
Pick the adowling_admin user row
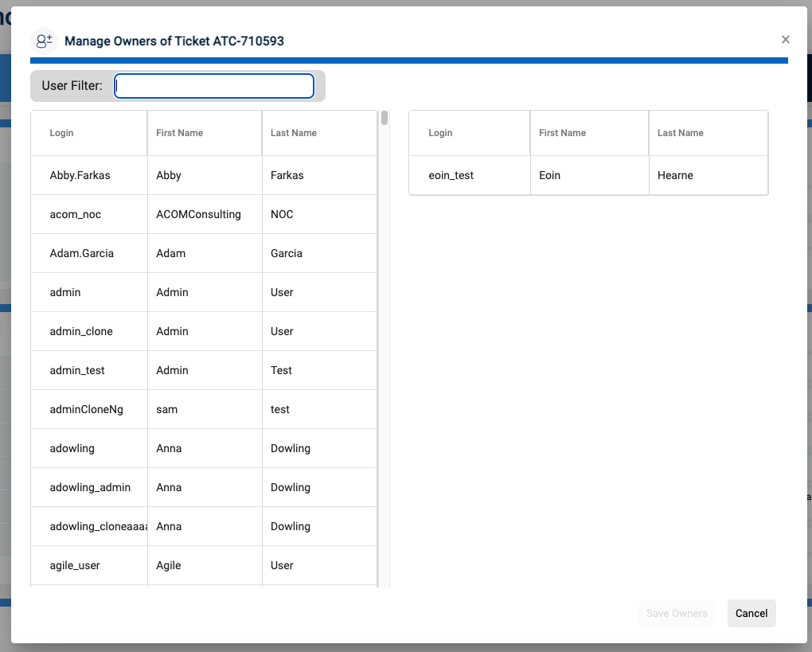[90, 487]
